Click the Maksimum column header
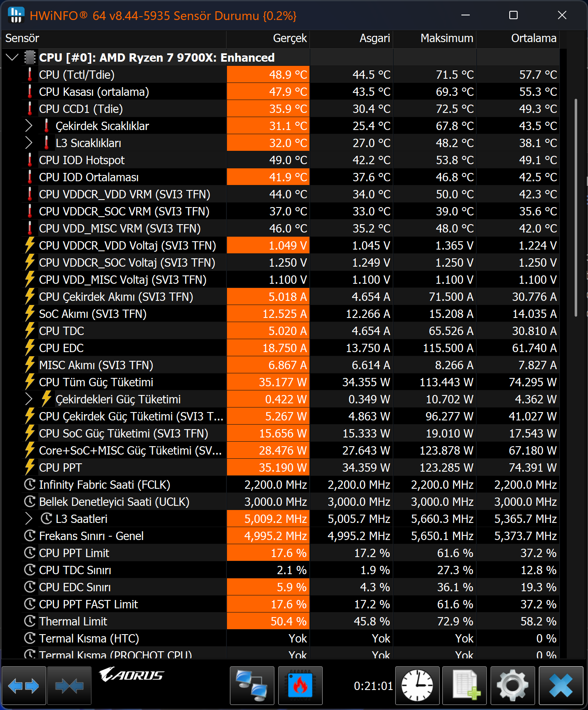 coord(435,38)
